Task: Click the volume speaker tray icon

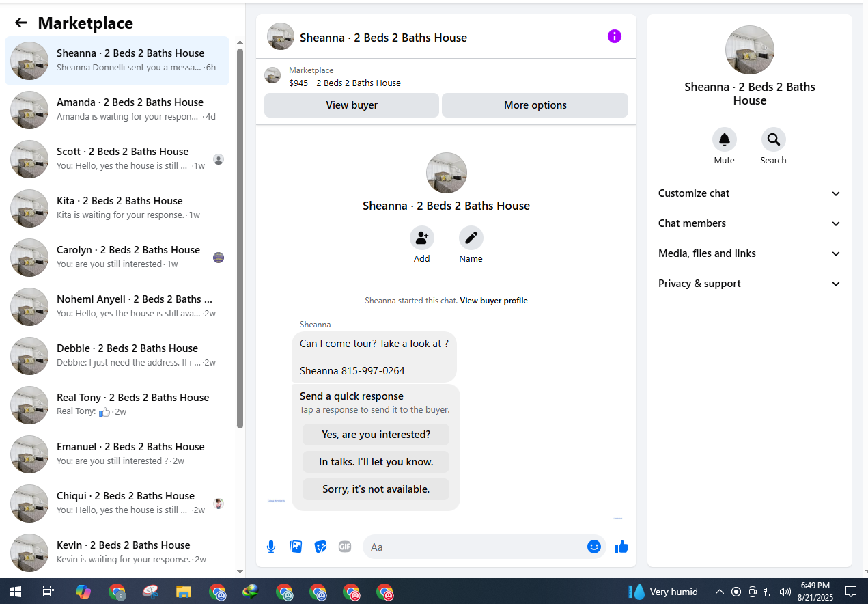Action: pyautogui.click(x=785, y=592)
